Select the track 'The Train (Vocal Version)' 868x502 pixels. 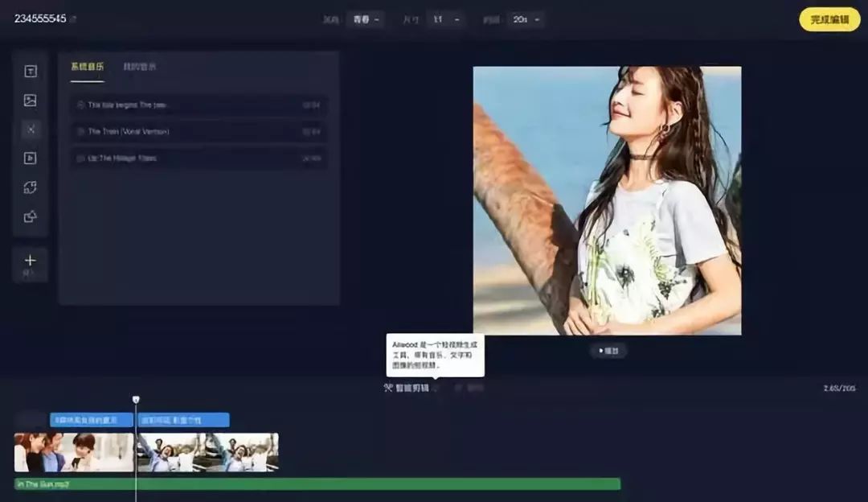point(199,131)
